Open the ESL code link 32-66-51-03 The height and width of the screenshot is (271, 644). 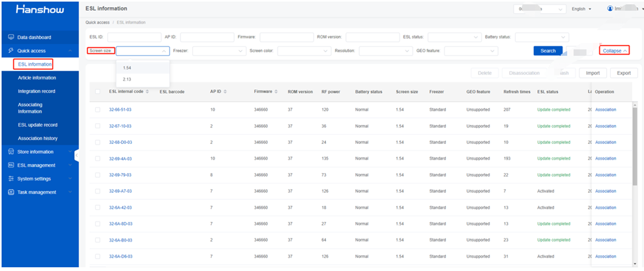point(121,109)
